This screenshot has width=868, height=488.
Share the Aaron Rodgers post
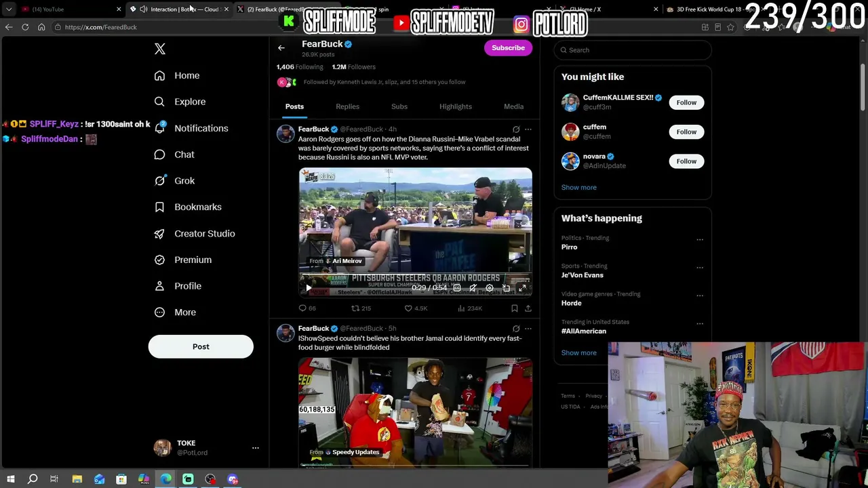coord(528,308)
